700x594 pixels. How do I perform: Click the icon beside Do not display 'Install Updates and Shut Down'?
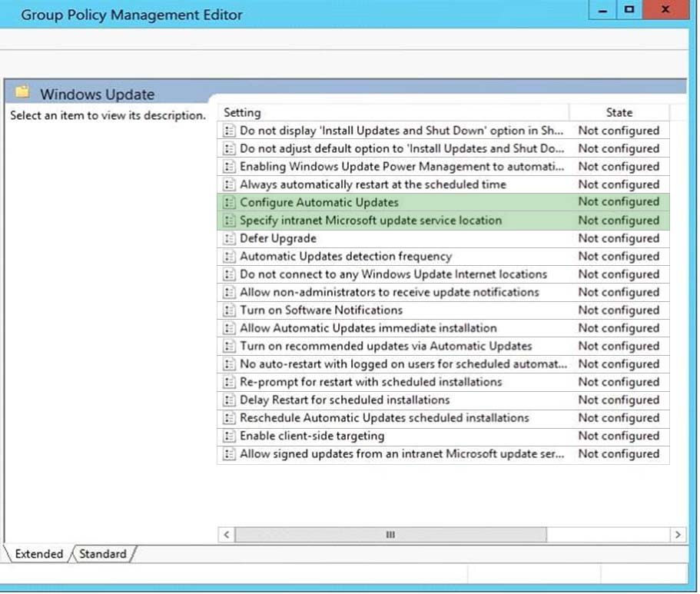coord(229,131)
